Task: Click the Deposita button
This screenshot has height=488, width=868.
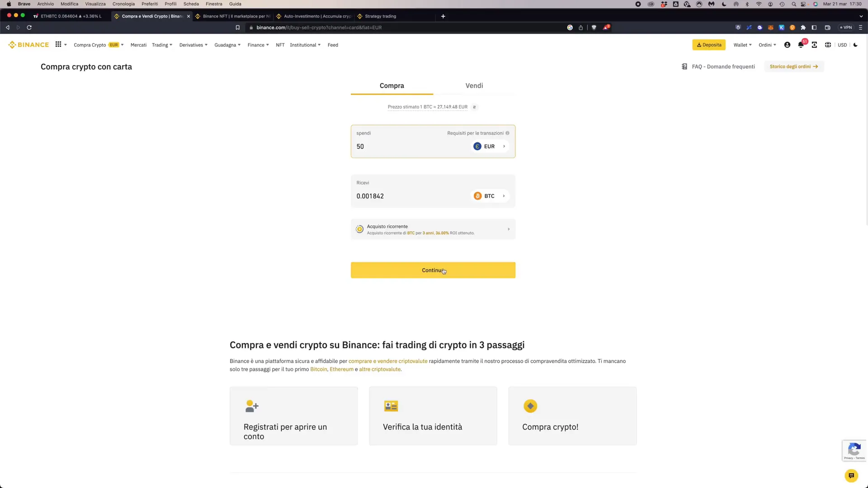Action: pyautogui.click(x=709, y=45)
